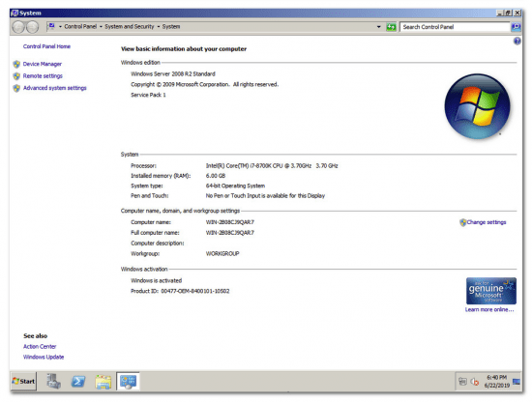Viewport: 532px width, 402px height.
Task: Click the WORKGROUP workgroup value
Action: (x=222, y=253)
